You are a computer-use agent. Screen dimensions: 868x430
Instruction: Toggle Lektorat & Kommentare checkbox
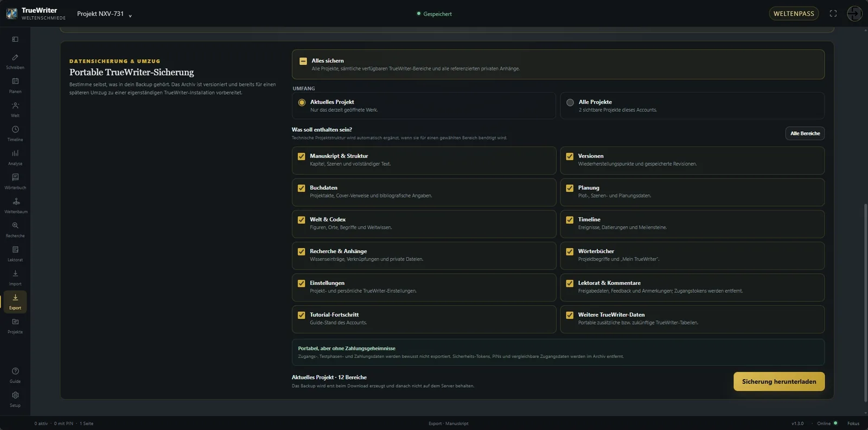click(x=570, y=284)
